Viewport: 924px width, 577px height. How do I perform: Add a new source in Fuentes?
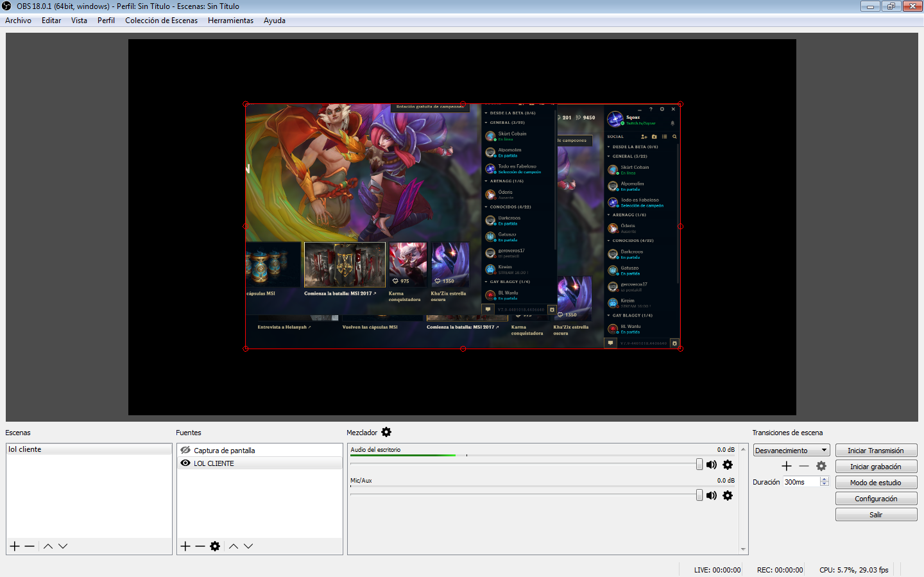[x=185, y=546]
